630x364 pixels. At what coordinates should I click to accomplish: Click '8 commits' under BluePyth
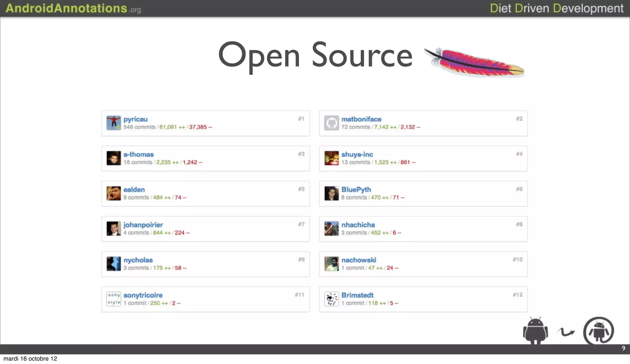pos(354,197)
